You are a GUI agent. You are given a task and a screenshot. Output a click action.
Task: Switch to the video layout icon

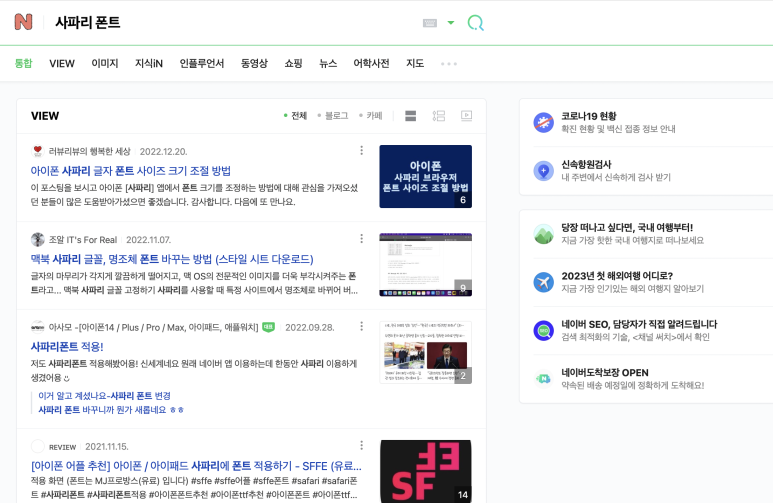point(466,116)
